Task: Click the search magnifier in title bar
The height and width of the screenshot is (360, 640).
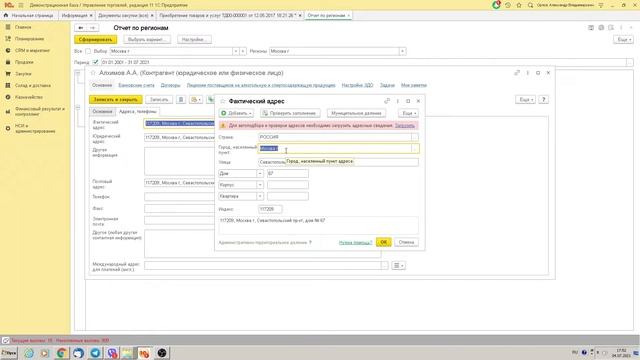Action: point(530,5)
